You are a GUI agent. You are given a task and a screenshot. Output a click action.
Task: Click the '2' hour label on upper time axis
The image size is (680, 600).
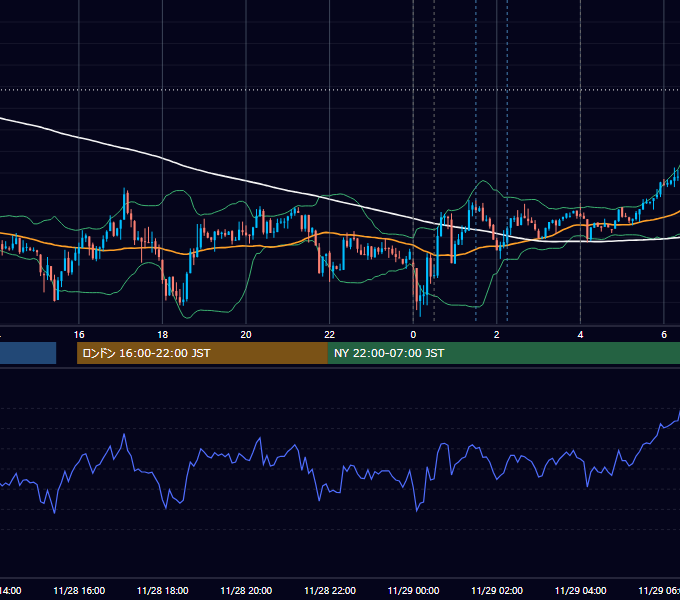(x=497, y=335)
